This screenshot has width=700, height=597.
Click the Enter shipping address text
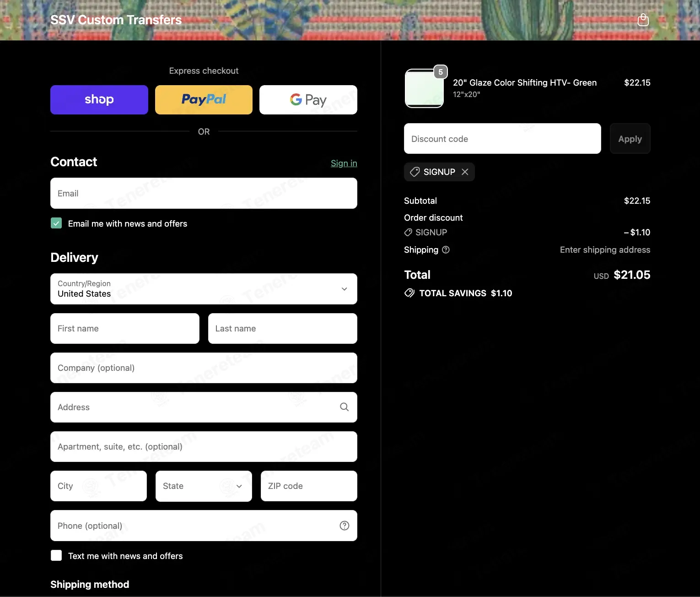tap(605, 250)
